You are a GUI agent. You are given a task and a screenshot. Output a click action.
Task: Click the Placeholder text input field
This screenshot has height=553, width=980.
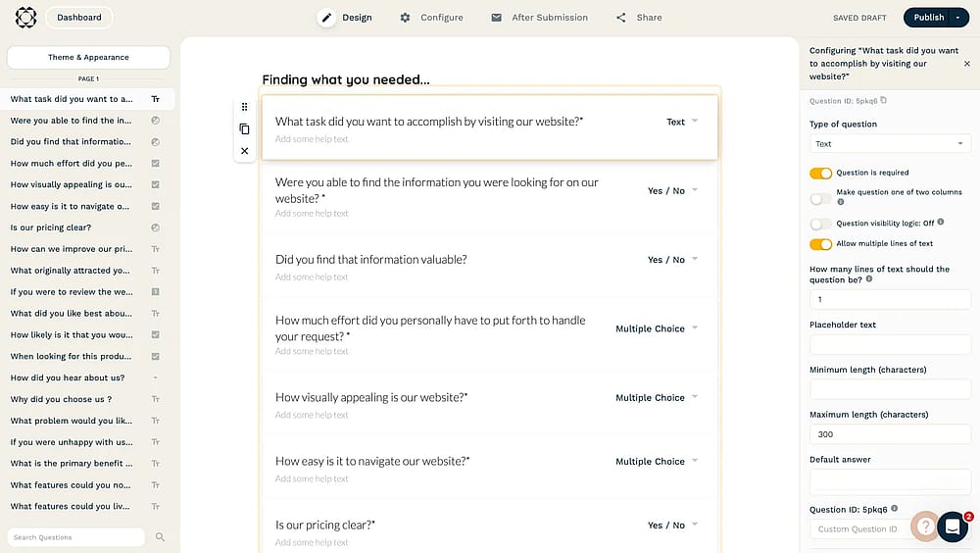pos(890,344)
